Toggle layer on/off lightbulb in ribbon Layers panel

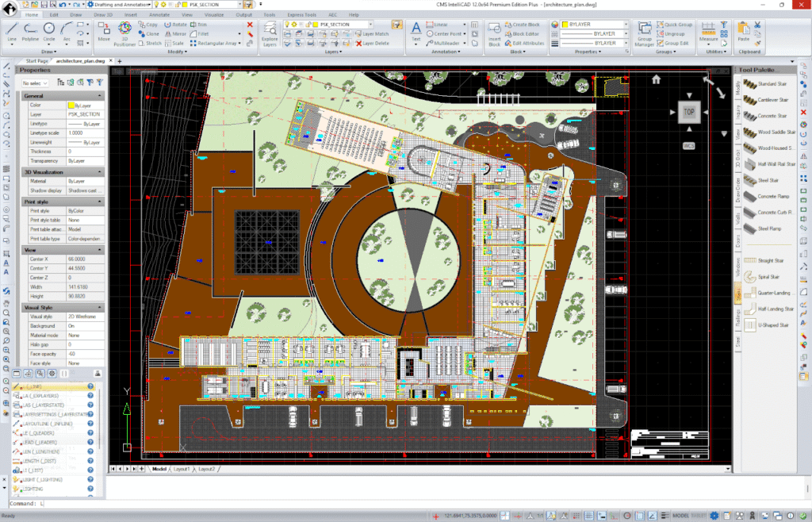(289, 25)
